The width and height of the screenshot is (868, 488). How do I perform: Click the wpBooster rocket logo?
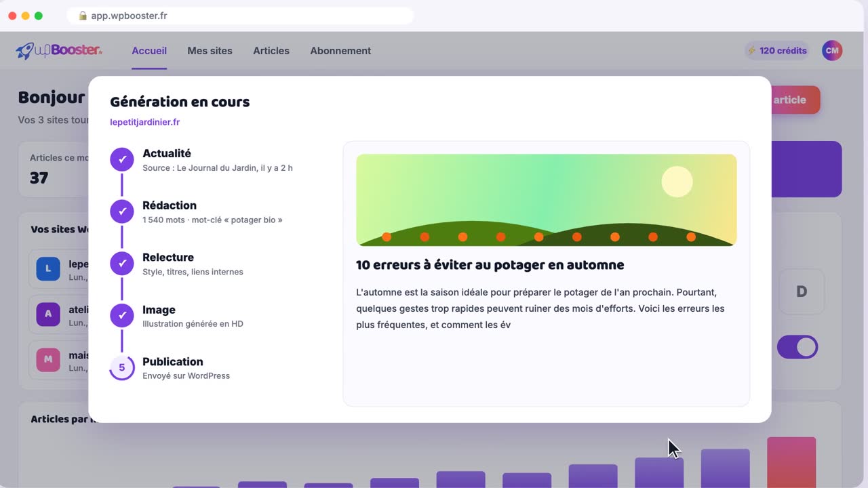coord(59,51)
